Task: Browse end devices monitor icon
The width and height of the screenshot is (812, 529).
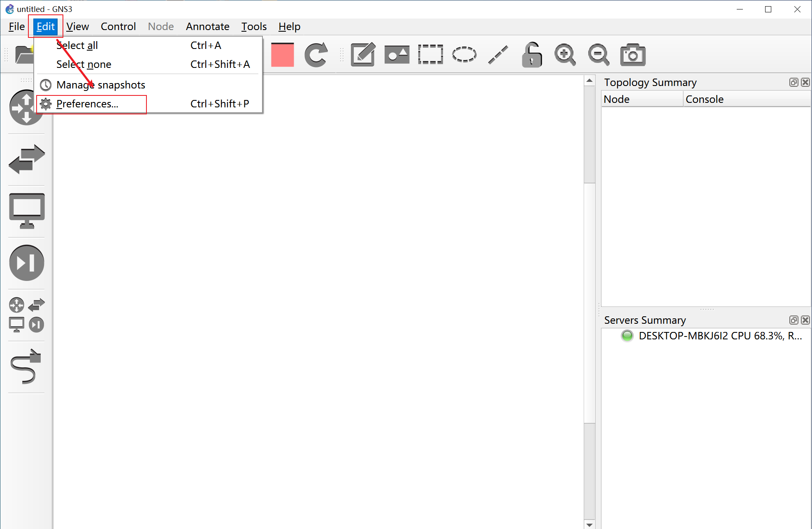Action: tap(27, 211)
